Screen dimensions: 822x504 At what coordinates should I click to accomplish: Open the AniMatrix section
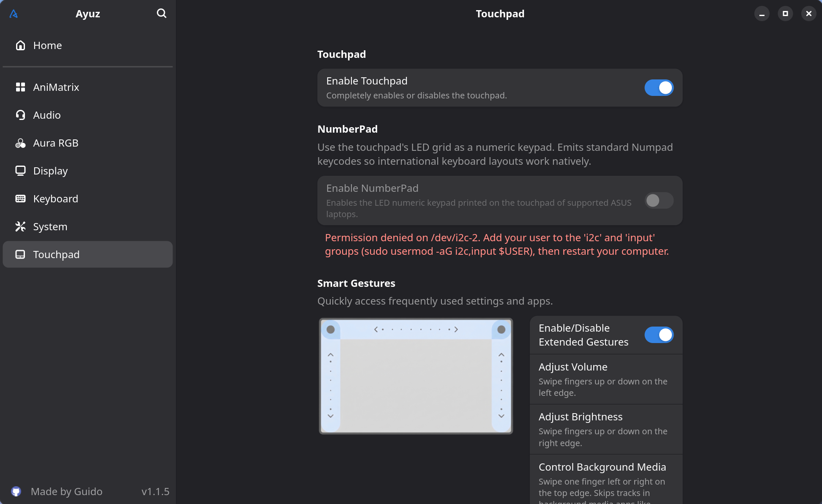coord(88,87)
